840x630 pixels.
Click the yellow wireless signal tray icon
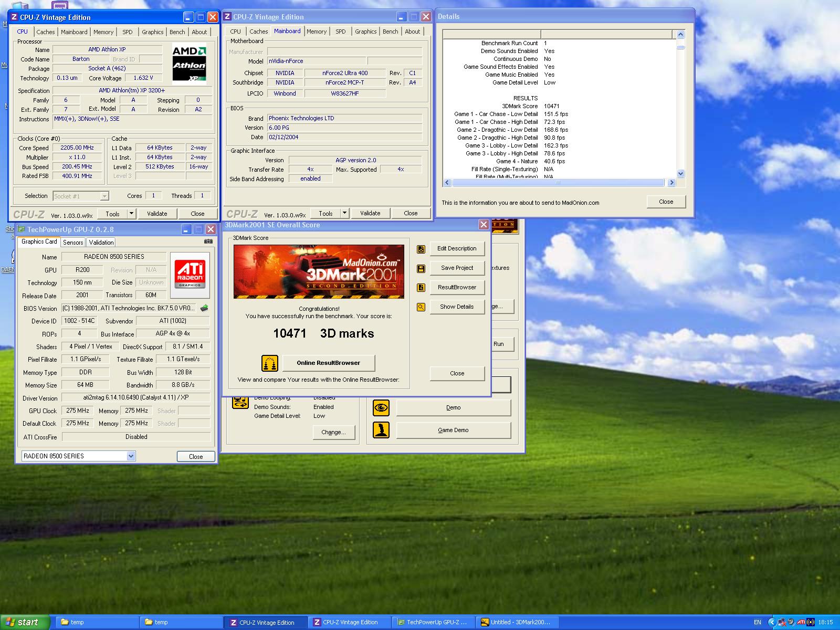[x=810, y=622]
